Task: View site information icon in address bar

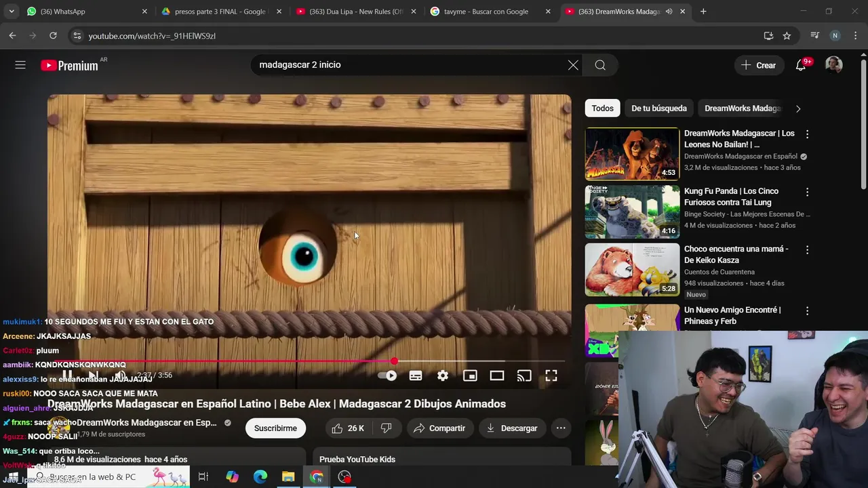Action: pos(77,36)
